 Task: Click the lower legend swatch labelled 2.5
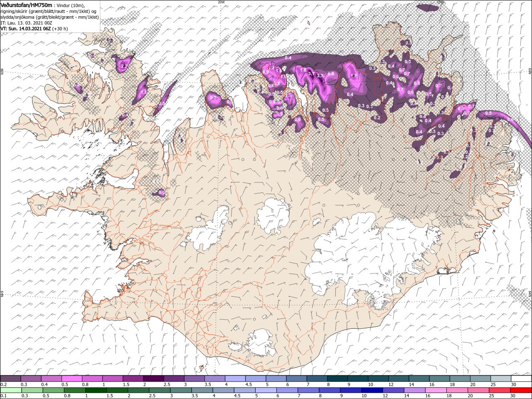159,390
